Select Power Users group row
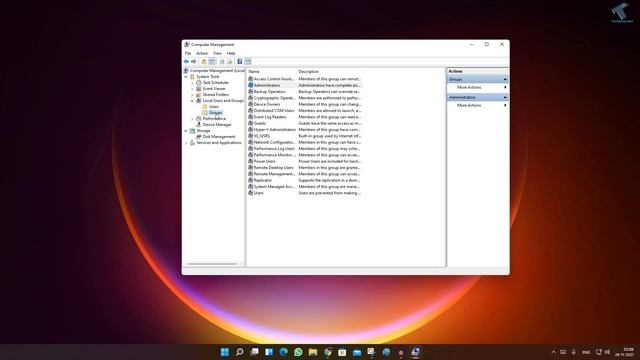This screenshot has width=640, height=360. click(x=304, y=161)
